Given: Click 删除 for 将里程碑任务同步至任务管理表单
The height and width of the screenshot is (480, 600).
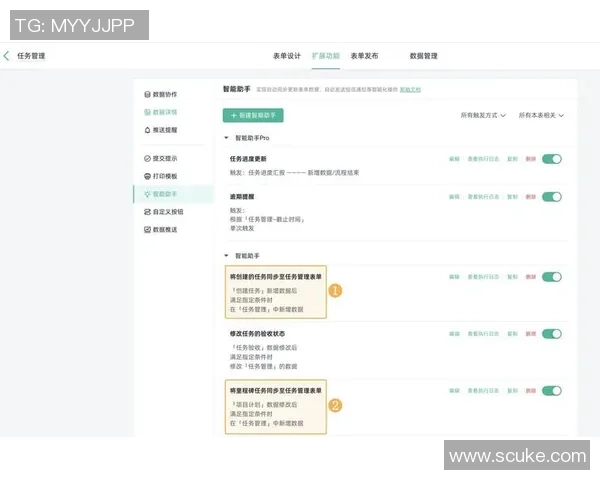Looking at the screenshot, I should (531, 391).
